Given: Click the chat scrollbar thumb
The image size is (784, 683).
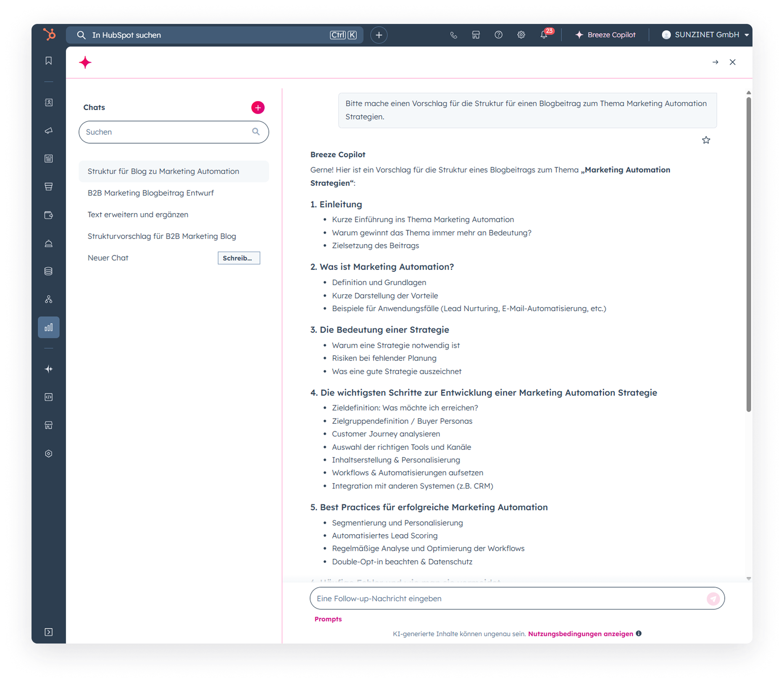Looking at the screenshot, I should pos(748,254).
